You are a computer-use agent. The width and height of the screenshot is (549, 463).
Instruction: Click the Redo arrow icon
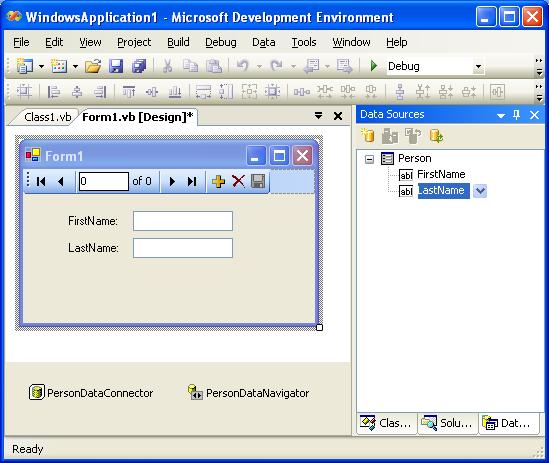click(x=277, y=66)
